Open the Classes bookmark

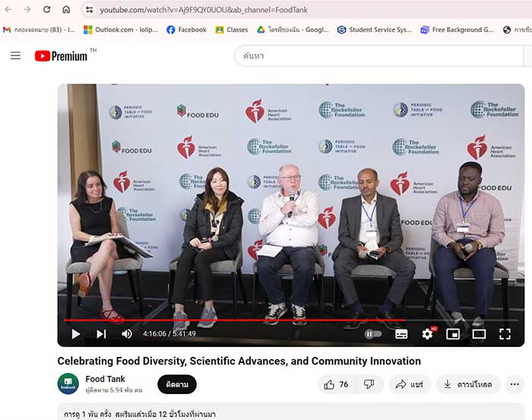pyautogui.click(x=231, y=30)
